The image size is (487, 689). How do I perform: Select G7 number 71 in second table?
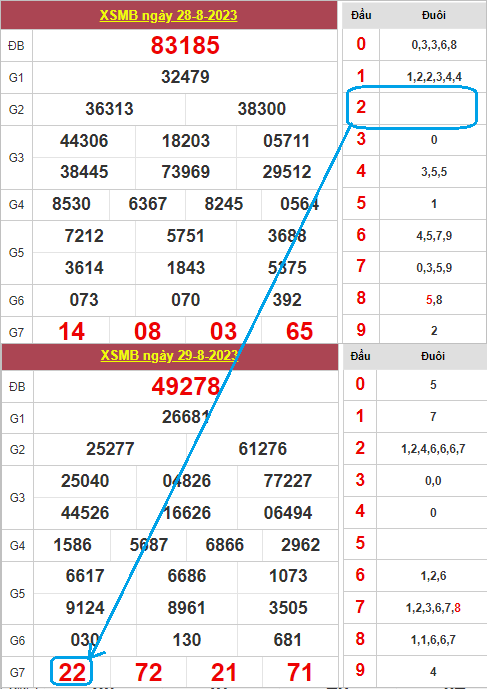(299, 672)
